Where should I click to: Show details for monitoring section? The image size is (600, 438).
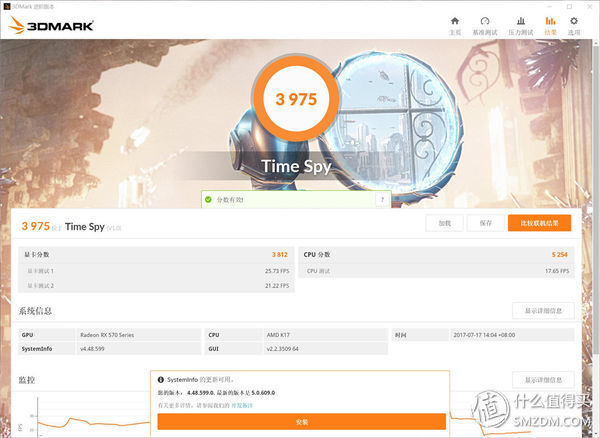(x=543, y=380)
